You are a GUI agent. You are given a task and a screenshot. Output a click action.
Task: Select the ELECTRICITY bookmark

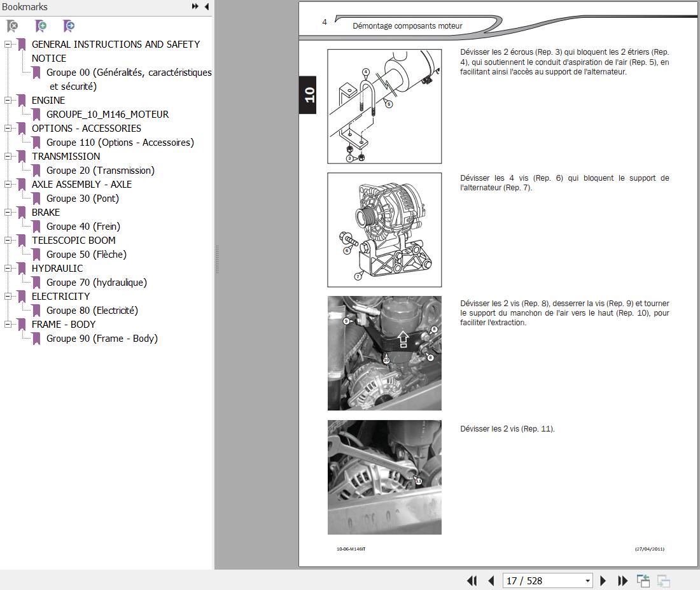60,296
